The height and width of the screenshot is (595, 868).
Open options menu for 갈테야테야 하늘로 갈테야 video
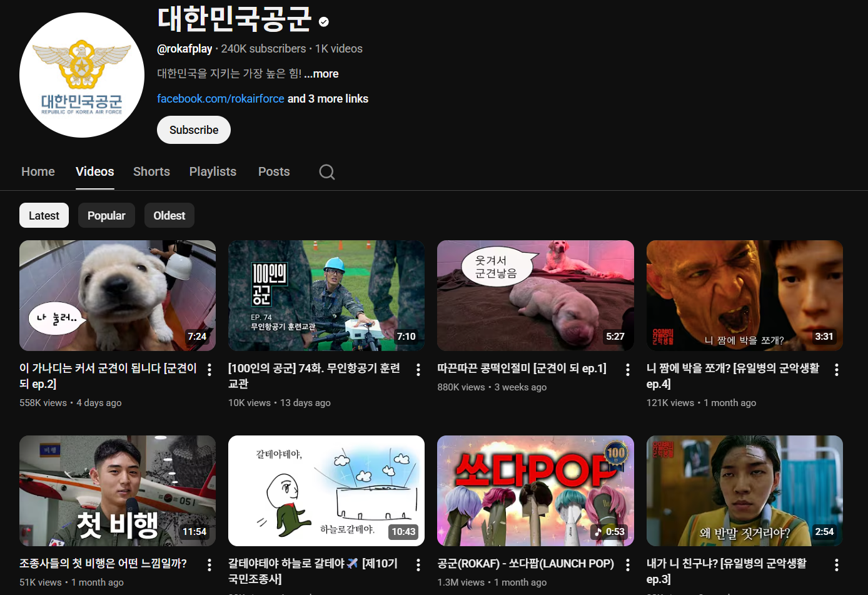click(x=418, y=565)
